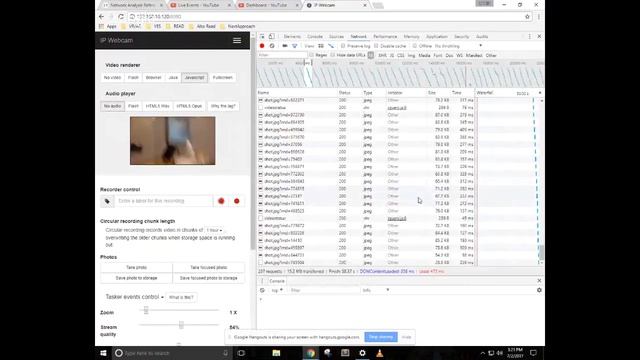Switch to large request rows view icon
Screen dimensions: 640x360
click(x=321, y=46)
